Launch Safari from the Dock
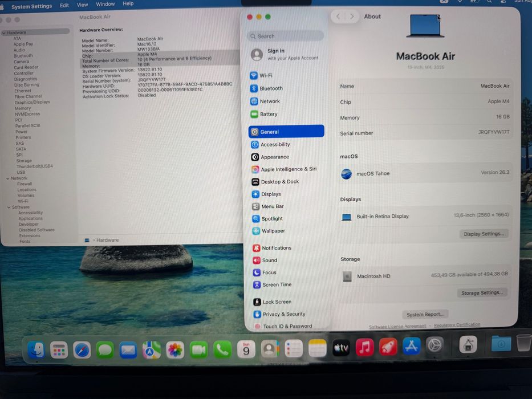Image resolution: width=532 pixels, height=399 pixels. point(82,350)
